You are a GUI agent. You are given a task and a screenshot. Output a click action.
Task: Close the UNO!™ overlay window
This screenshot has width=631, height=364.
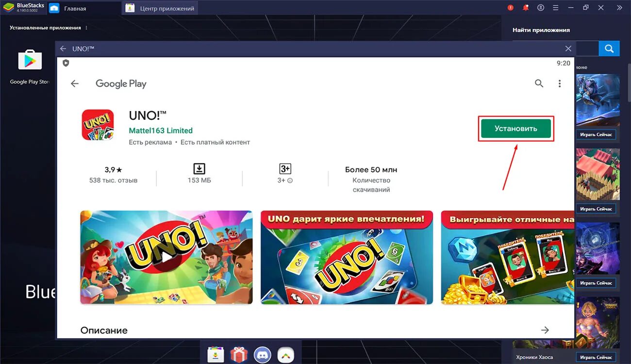[568, 49]
